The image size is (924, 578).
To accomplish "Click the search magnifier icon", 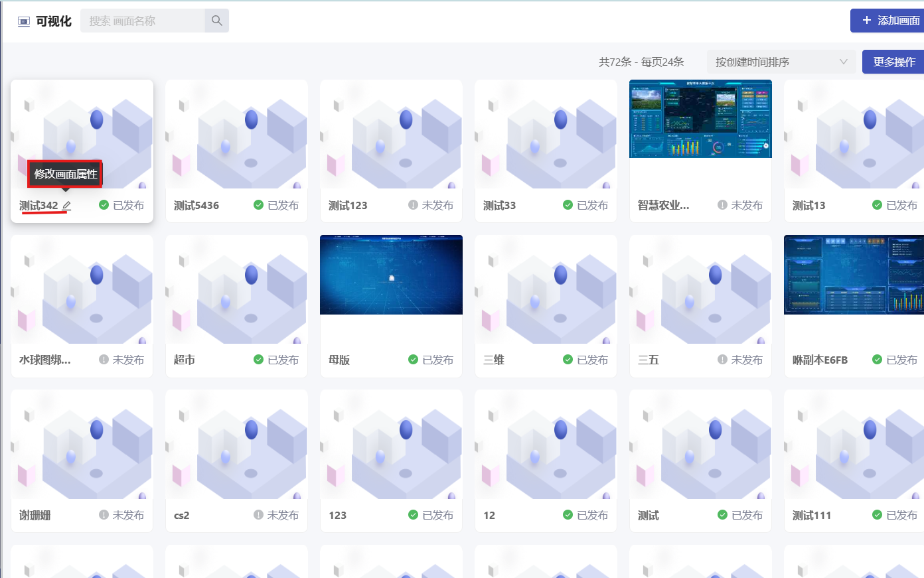I will [216, 21].
